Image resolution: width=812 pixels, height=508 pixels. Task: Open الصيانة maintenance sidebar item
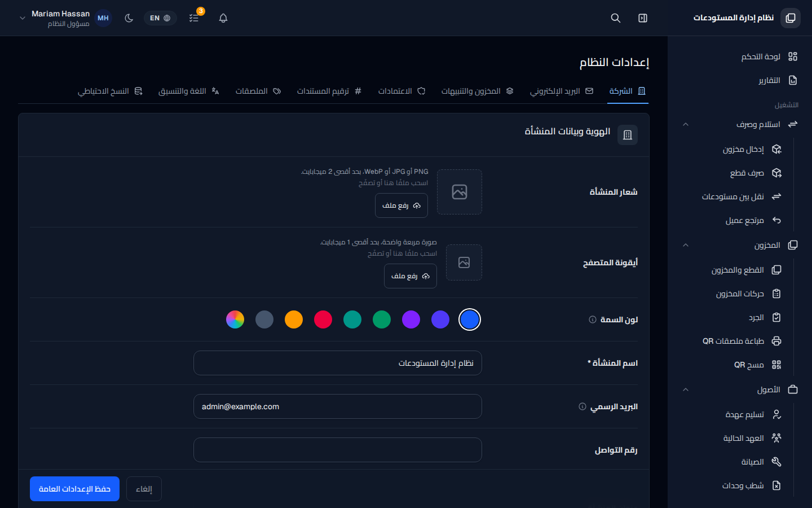point(731,462)
